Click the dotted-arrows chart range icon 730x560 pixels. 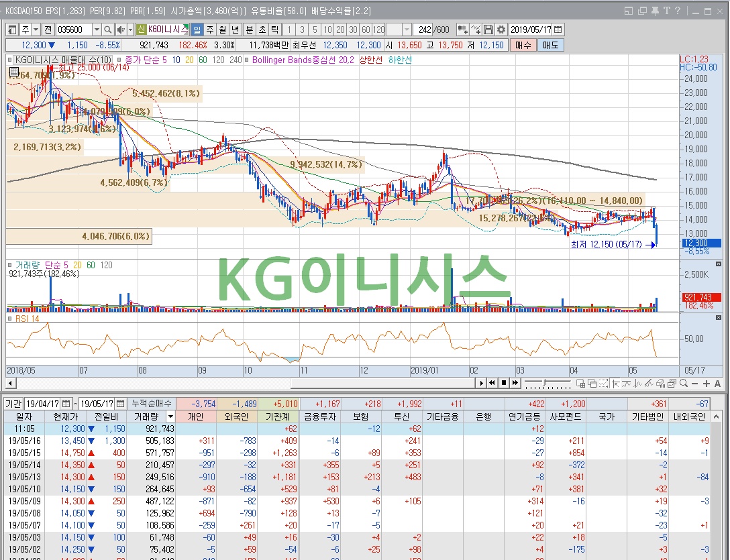(603, 383)
